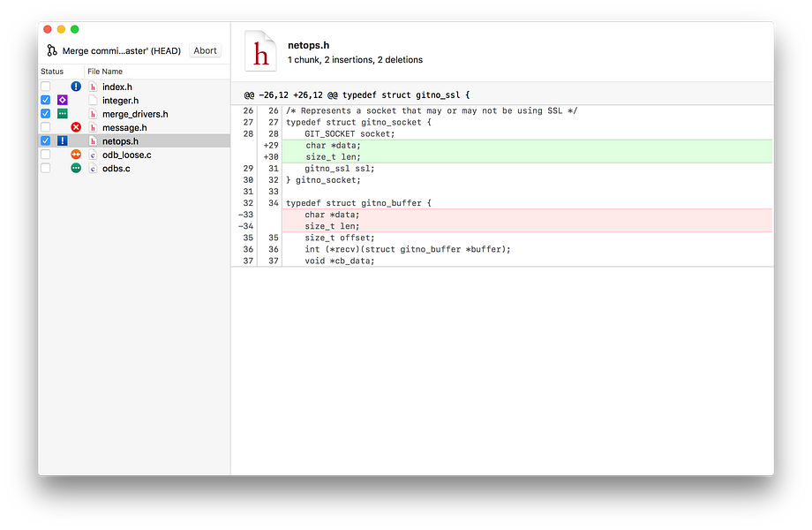Click blue square exclamation icon for netops.h
The width and height of the screenshot is (812, 530).
(x=63, y=140)
